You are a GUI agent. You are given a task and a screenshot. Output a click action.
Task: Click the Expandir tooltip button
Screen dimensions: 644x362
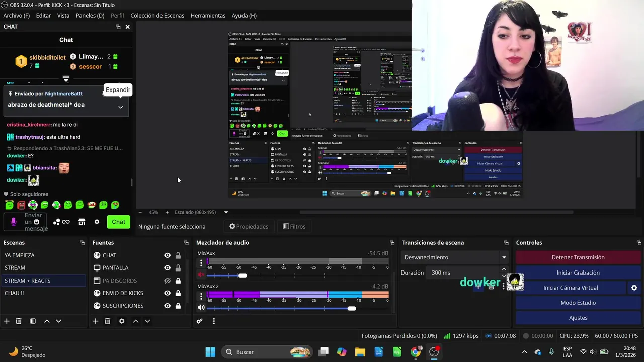point(118,90)
